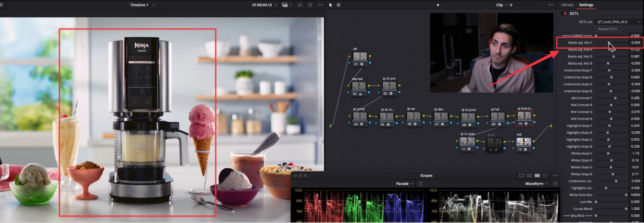Adjust the Whites Stops B slider
644x223 pixels.
click(x=613, y=174)
